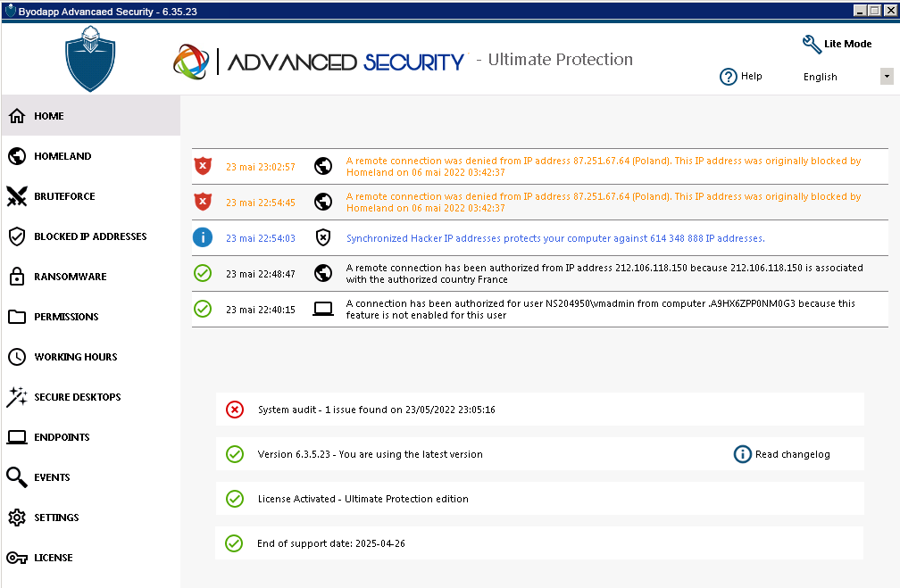Image resolution: width=900 pixels, height=588 pixels.
Task: Open the English language dropdown arrow
Action: click(887, 77)
